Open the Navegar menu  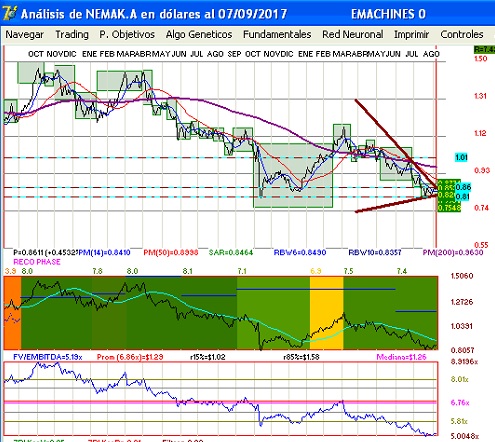point(25,34)
